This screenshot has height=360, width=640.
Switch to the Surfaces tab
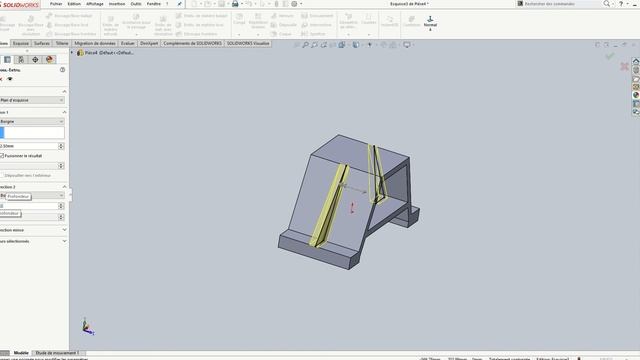tap(42, 43)
